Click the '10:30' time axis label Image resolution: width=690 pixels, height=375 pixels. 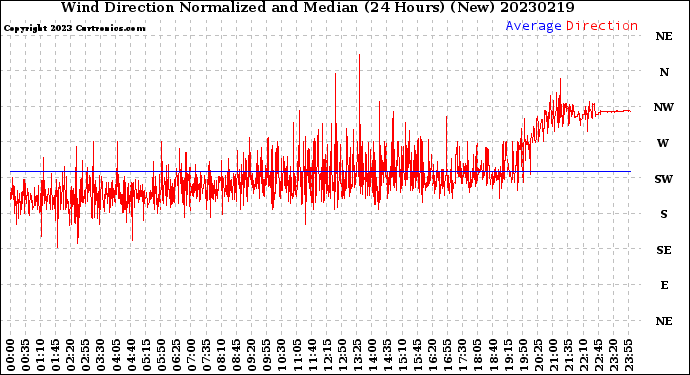coord(282,355)
